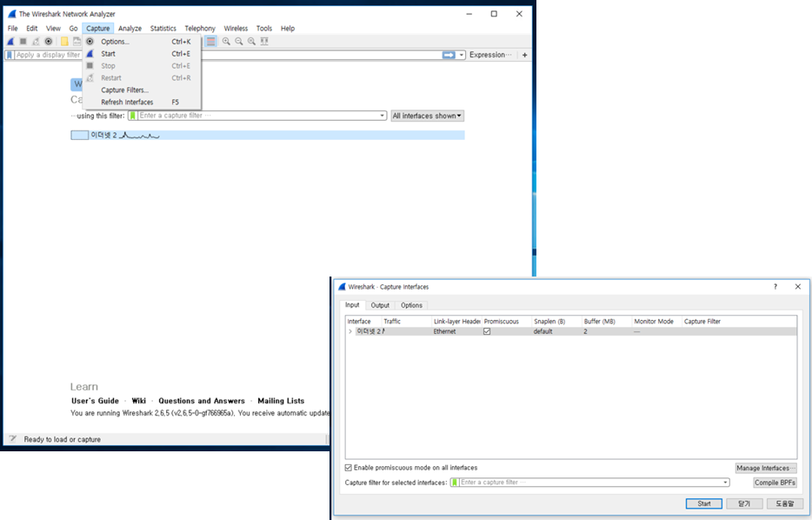The height and width of the screenshot is (520, 812).
Task: Click the display filter bookmark icon
Action: click(10, 55)
